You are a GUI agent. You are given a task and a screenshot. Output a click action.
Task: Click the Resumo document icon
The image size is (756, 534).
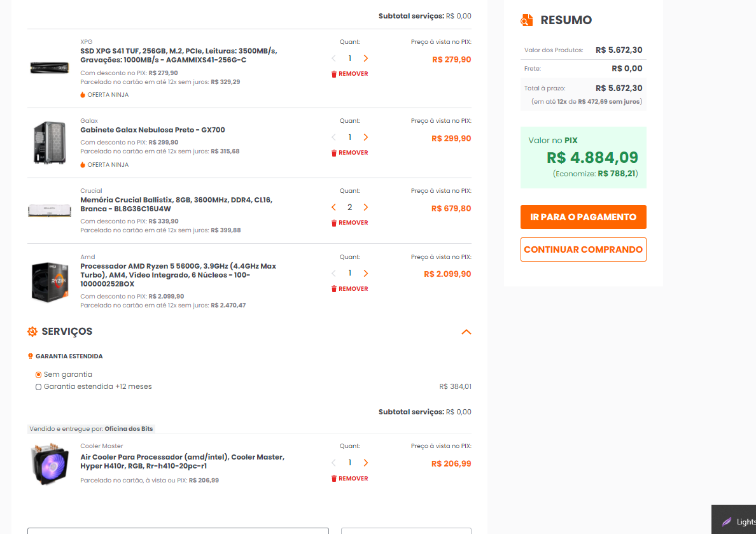[x=527, y=20]
